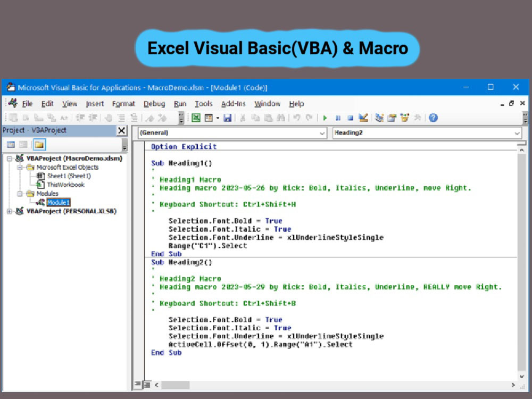Open the File menu

[x=27, y=104]
